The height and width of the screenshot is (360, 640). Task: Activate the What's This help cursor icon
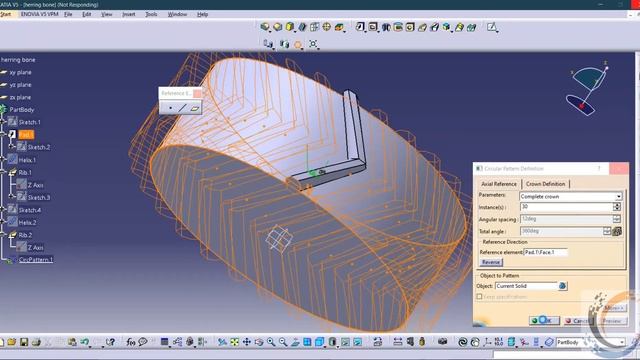[110, 342]
